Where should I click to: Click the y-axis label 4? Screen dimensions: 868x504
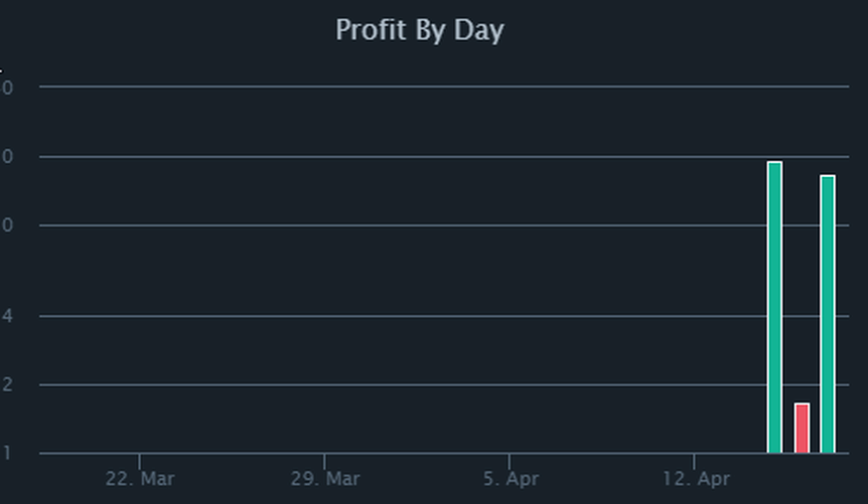pos(7,316)
